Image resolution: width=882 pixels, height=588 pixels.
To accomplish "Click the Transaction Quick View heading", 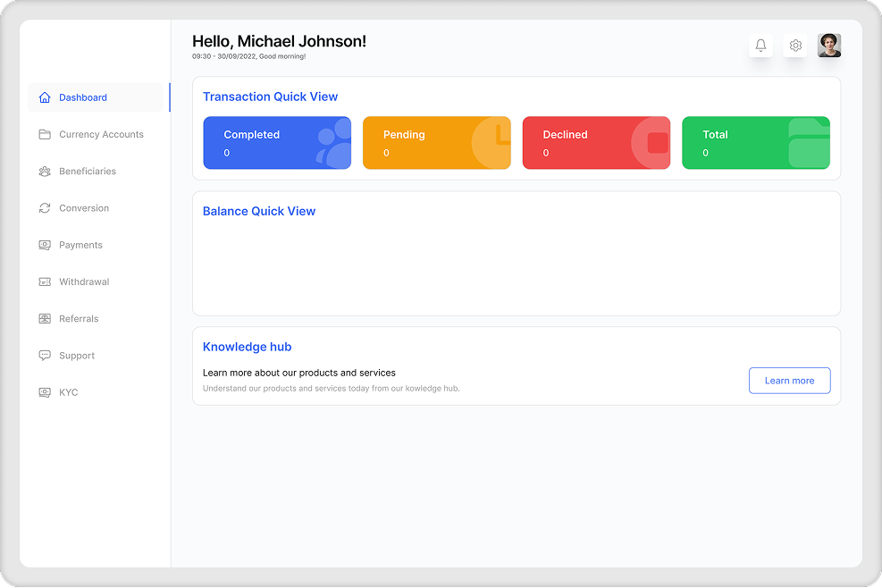I will tap(270, 97).
